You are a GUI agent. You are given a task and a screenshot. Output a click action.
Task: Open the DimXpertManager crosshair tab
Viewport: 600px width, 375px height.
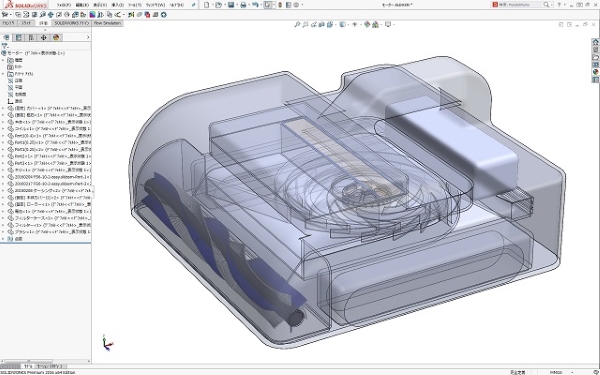point(43,38)
